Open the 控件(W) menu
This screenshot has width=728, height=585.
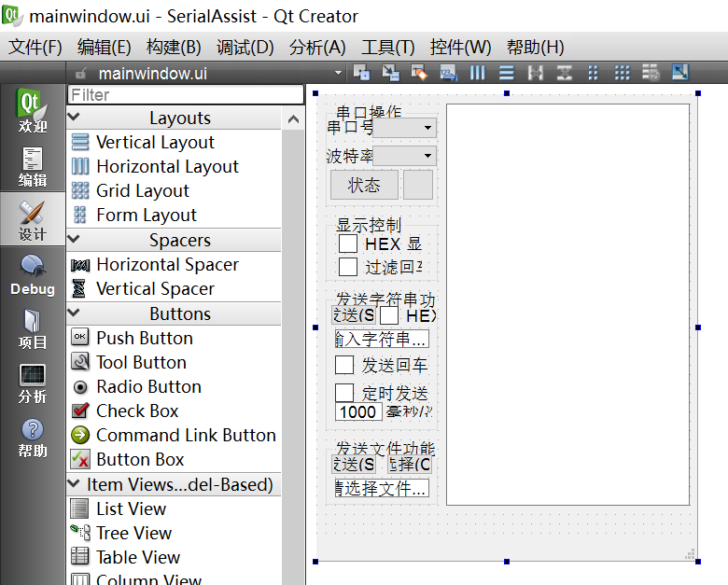(460, 47)
